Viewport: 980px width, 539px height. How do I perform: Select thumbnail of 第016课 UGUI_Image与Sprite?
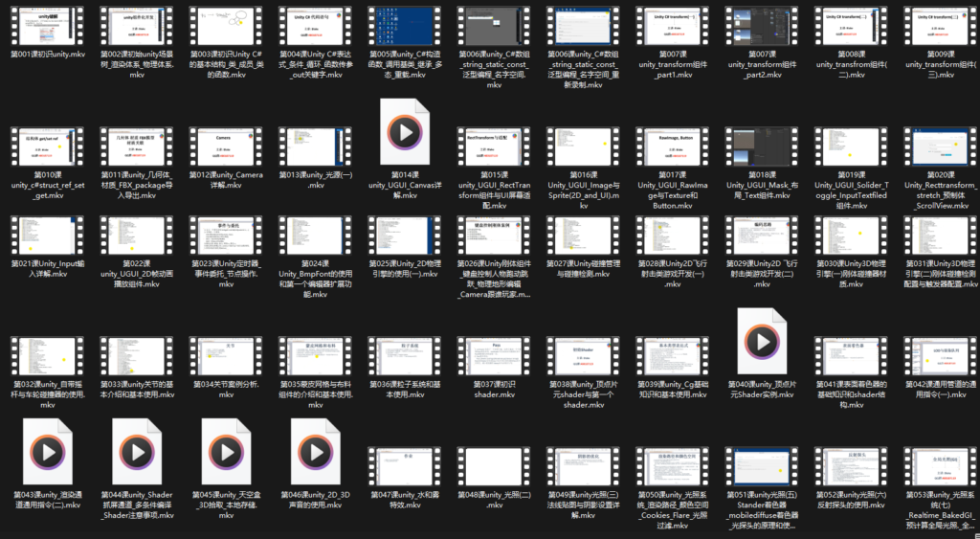tap(583, 146)
